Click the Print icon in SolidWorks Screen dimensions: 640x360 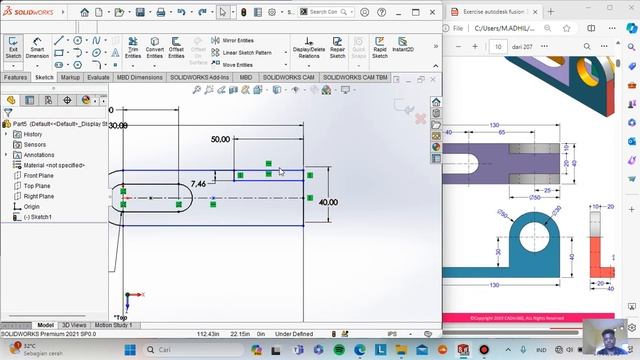[x=161, y=12]
